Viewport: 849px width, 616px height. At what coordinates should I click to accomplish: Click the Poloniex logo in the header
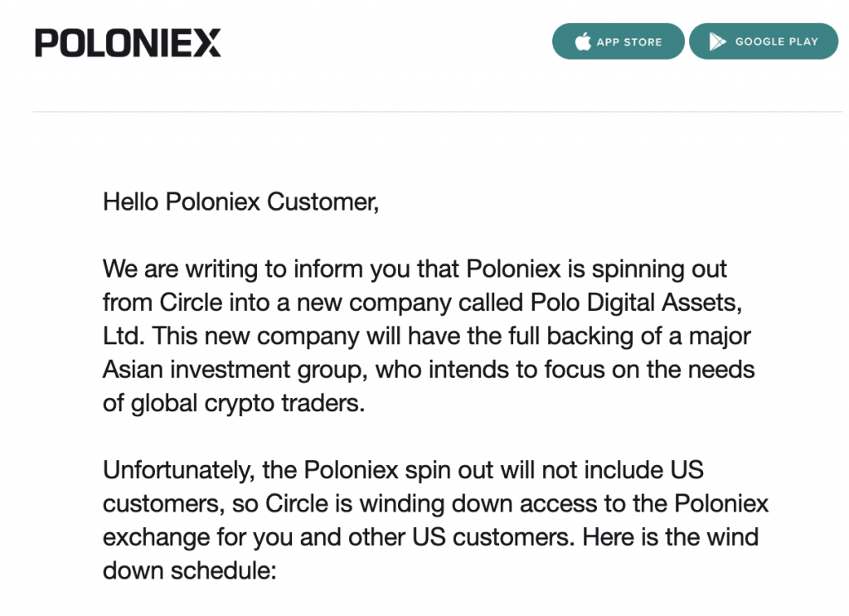pos(128,43)
